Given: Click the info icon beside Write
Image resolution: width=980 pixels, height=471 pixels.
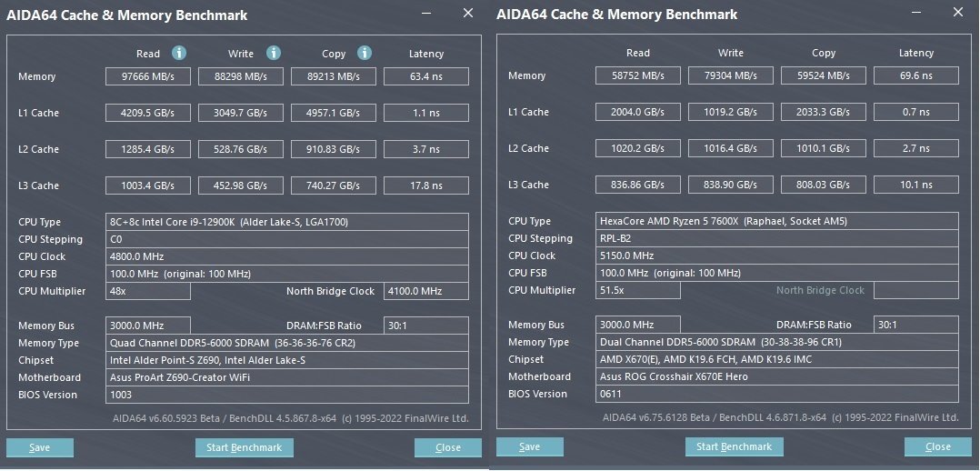Looking at the screenshot, I should tap(274, 53).
